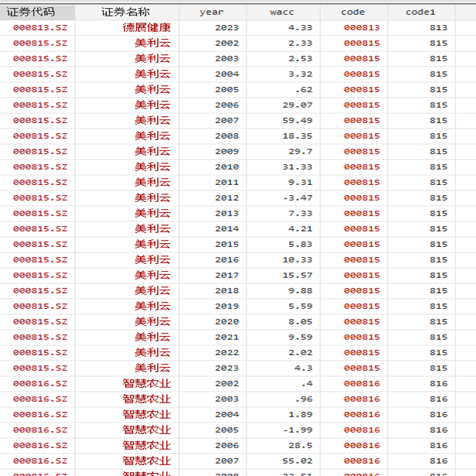476x476 pixels.
Task: Select the code1 column header
Action: 420,12
